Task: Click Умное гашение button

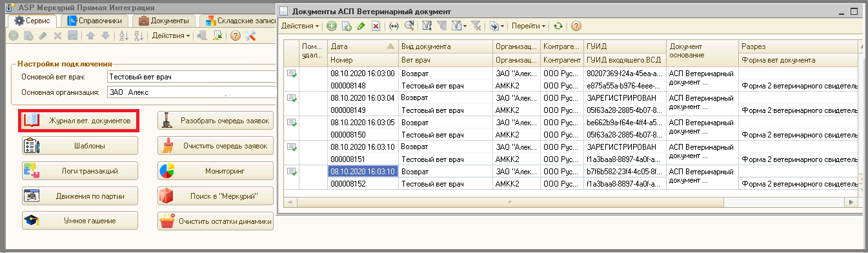Action: click(80, 221)
